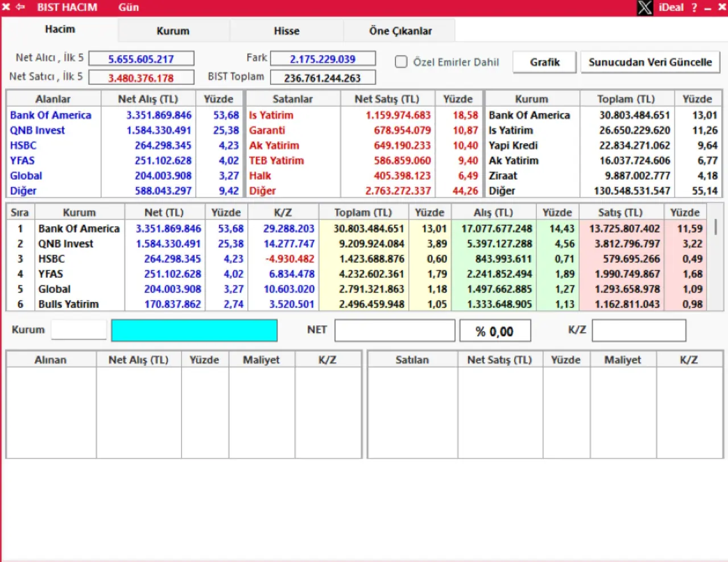Sort ranking table by Alış (TL) header
This screenshot has width=728, height=562.
coord(493,213)
